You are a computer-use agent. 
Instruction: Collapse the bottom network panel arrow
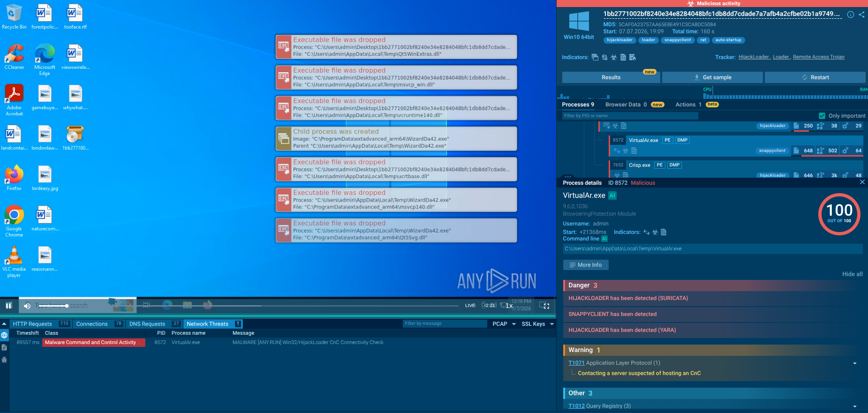tap(4, 324)
